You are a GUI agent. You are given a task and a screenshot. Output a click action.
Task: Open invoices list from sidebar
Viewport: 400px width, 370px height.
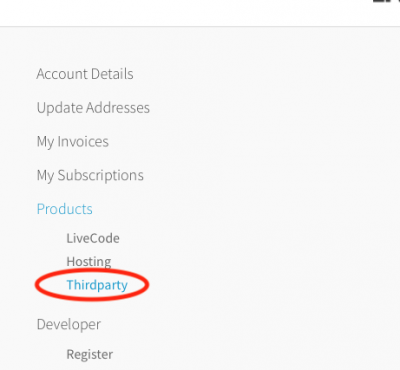pos(73,142)
